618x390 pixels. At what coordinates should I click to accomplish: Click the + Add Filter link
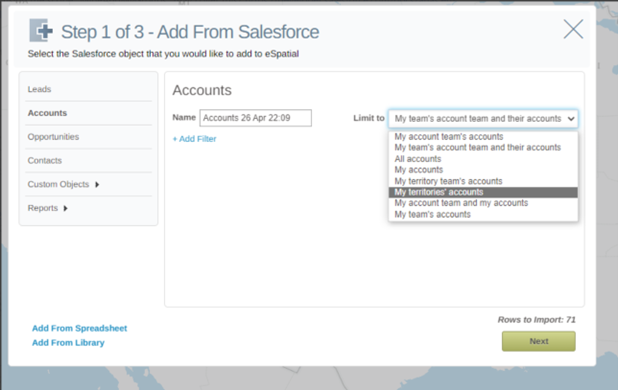(x=194, y=139)
